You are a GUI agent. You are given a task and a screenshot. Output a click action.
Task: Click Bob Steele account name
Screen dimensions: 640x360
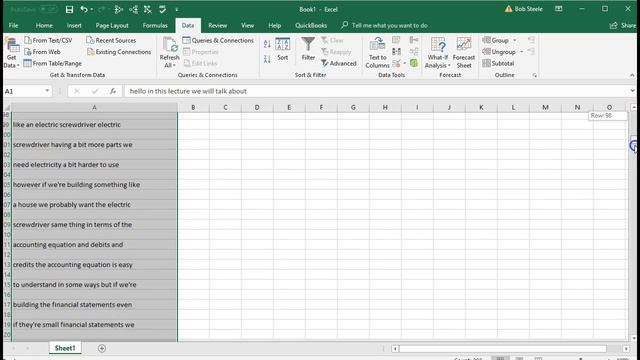coord(528,9)
